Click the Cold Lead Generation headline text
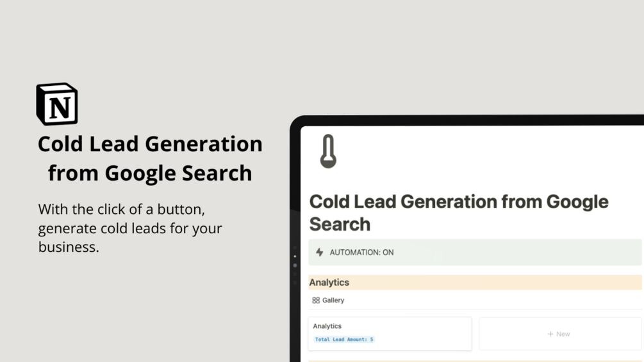The width and height of the screenshot is (644, 362). click(x=150, y=158)
